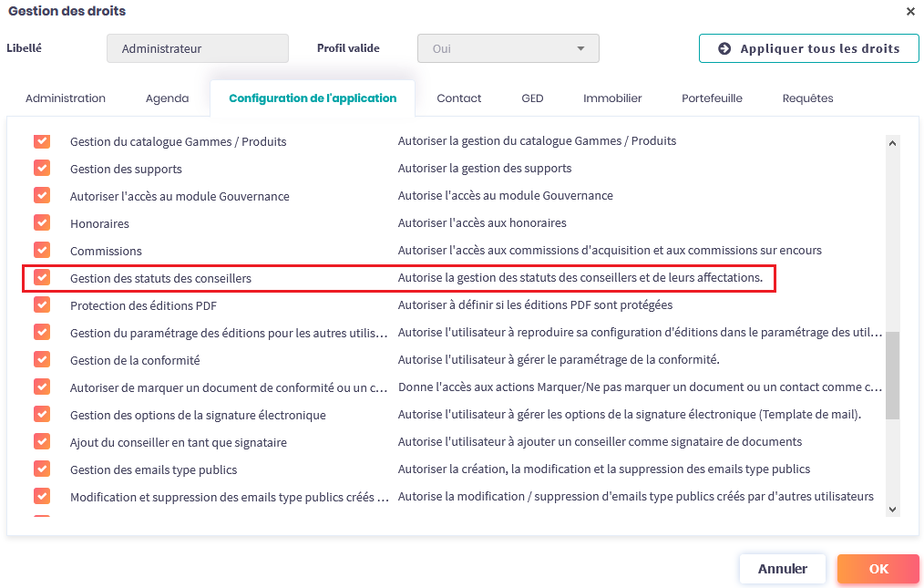
Task: Click the scroll up arrow of the rights list
Action: pos(892,142)
